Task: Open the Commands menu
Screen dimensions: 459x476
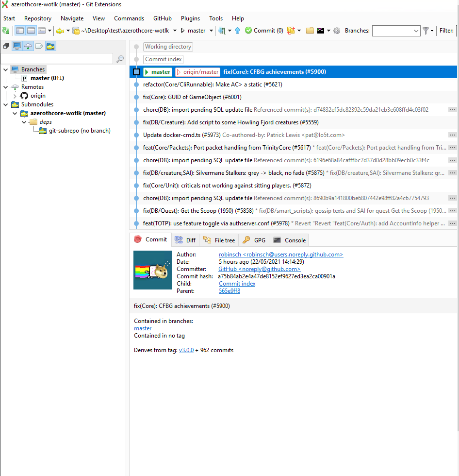Action: (129, 18)
